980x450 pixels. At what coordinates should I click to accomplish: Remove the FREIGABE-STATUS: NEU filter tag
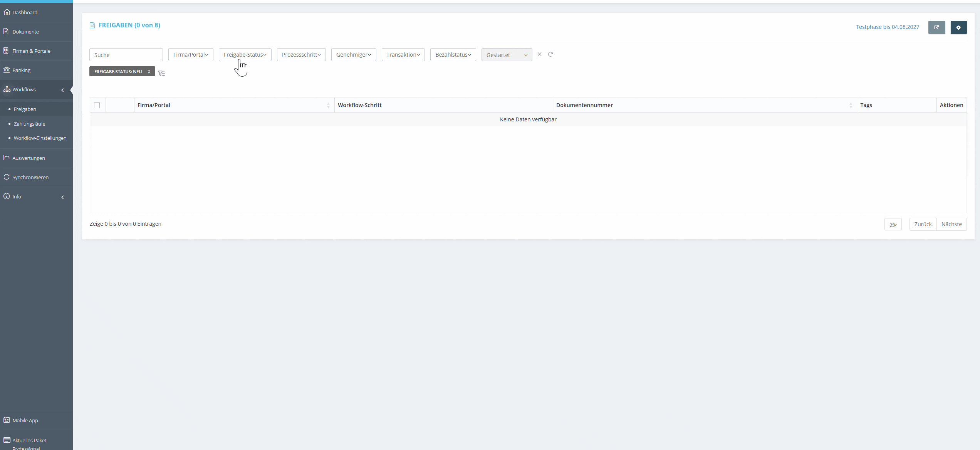149,72
